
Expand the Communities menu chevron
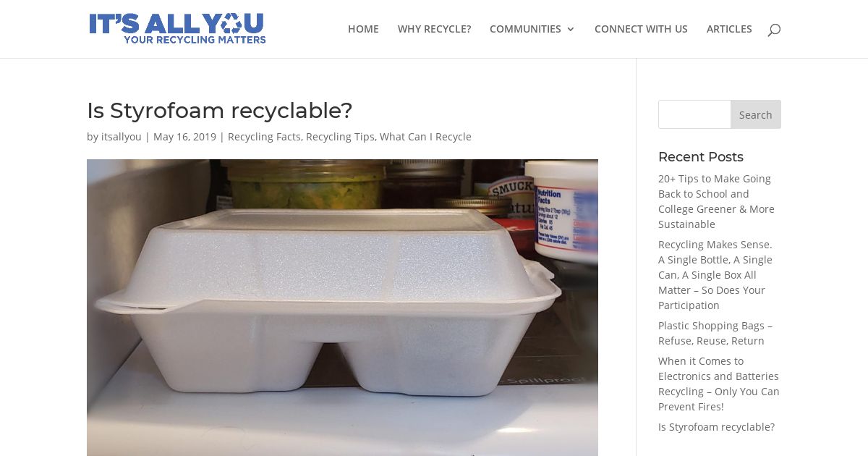click(571, 30)
